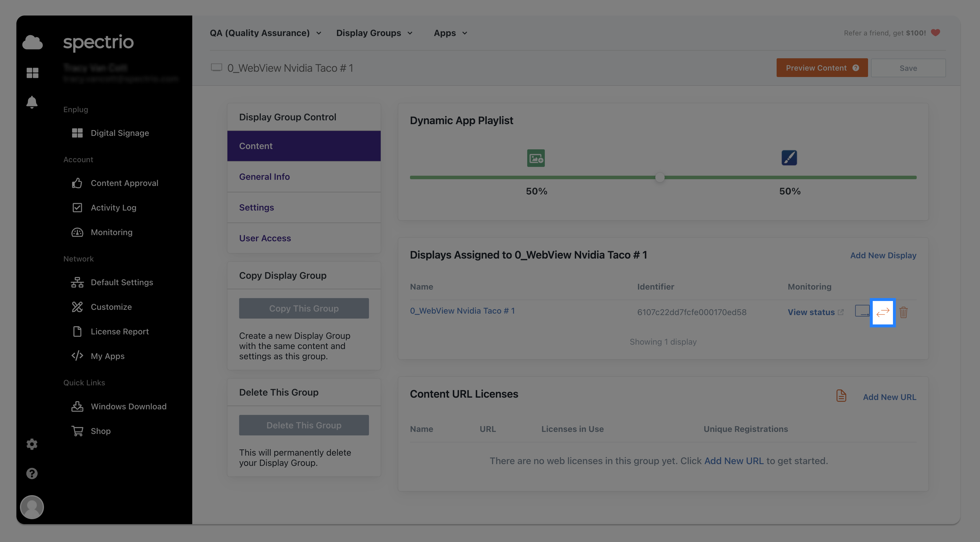Image resolution: width=980 pixels, height=542 pixels.
Task: Click the Customize tools icon
Action: 77,307
